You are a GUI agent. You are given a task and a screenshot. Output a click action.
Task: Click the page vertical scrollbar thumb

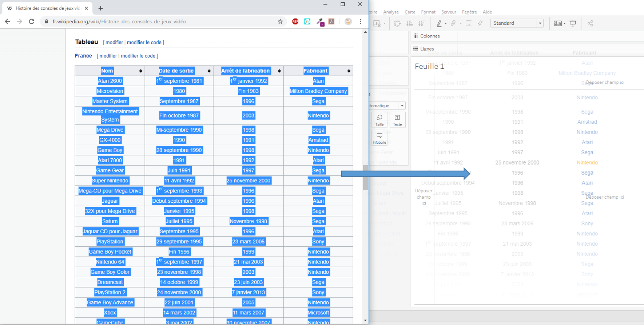tap(365, 177)
